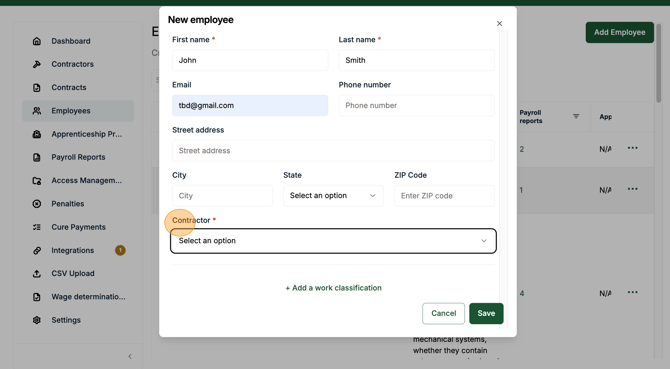The width and height of the screenshot is (670, 369).
Task: Open actions menu for row with 1 payroll report
Action: coord(632,189)
